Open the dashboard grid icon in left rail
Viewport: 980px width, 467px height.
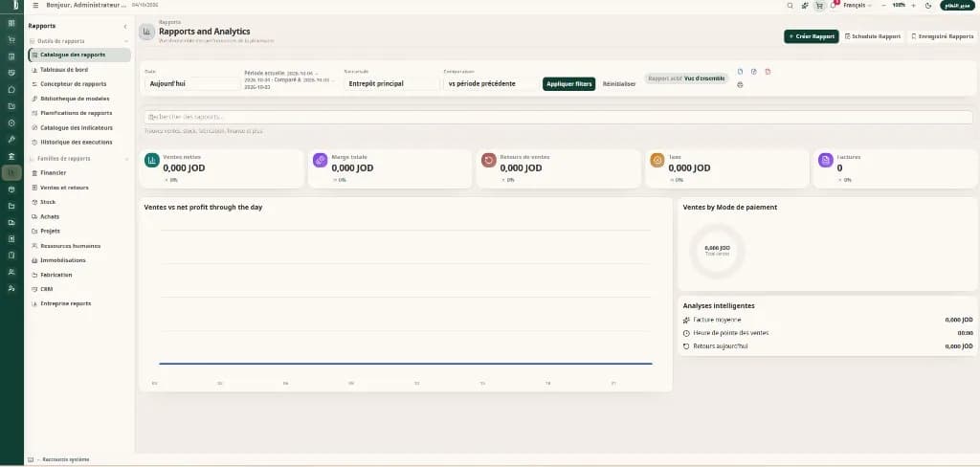click(x=11, y=23)
